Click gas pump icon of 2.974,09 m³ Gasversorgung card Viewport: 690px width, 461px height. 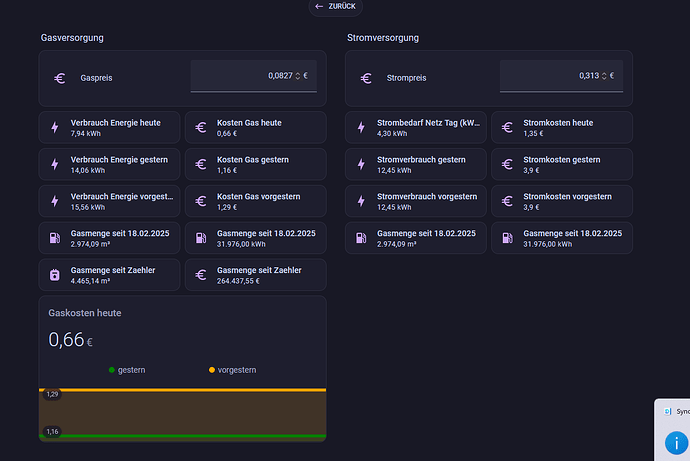tap(55, 238)
